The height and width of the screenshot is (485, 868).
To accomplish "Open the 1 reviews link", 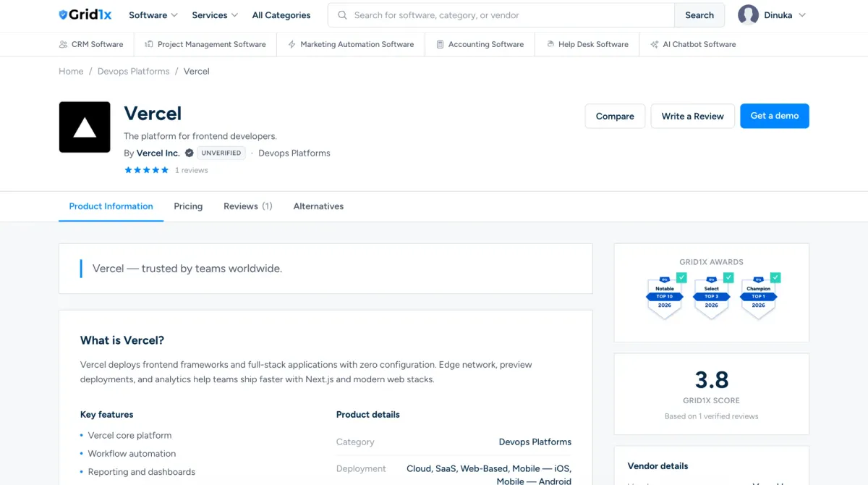I will click(x=192, y=170).
